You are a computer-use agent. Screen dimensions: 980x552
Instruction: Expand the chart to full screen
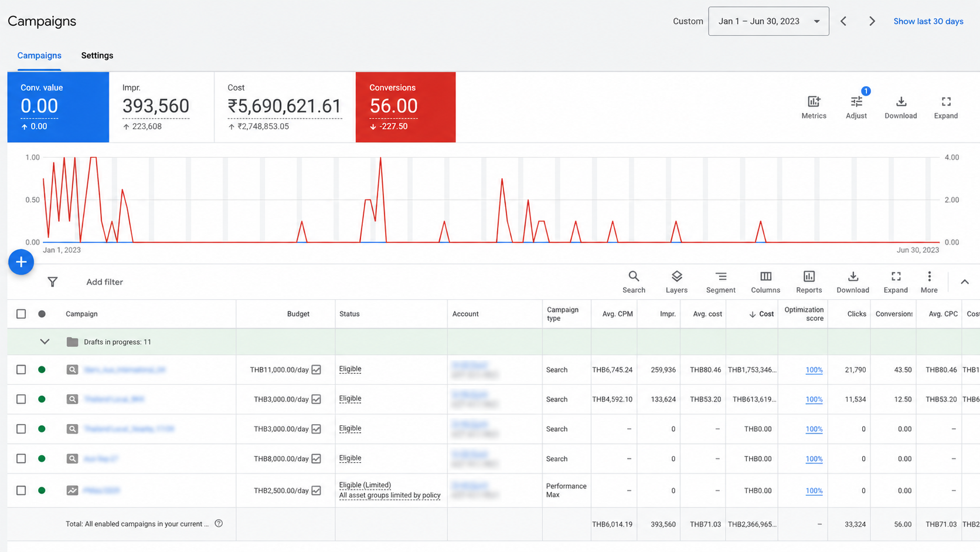pyautogui.click(x=946, y=107)
